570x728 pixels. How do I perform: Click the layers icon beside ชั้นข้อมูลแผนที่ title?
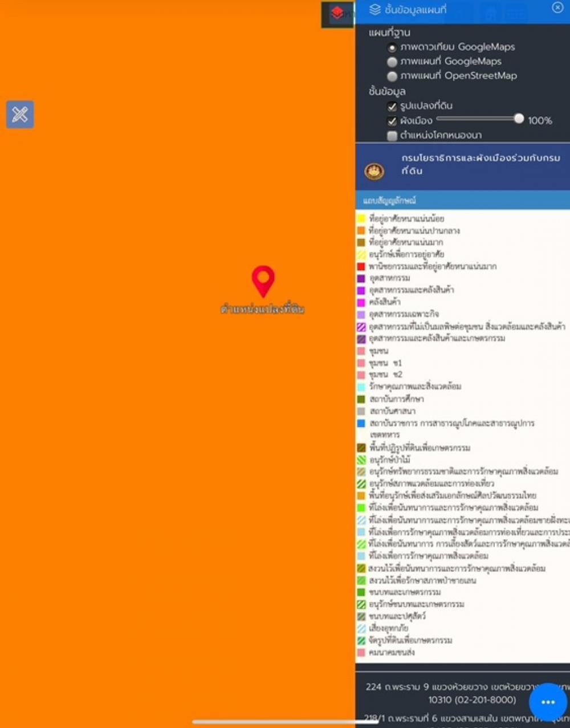(x=374, y=9)
